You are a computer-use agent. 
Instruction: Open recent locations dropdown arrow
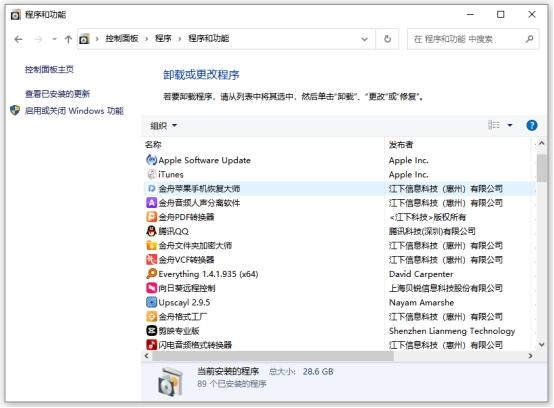tap(54, 39)
